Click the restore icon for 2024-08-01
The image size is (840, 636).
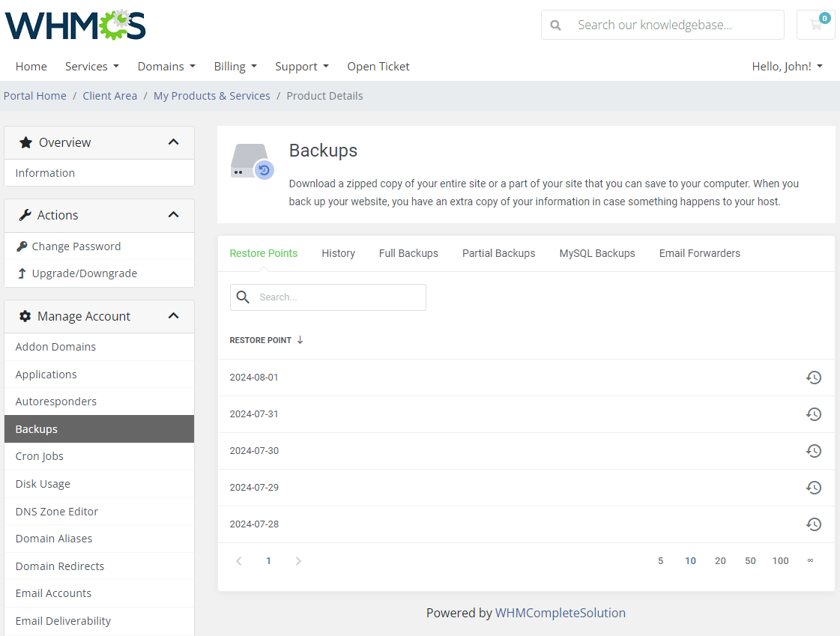point(813,378)
